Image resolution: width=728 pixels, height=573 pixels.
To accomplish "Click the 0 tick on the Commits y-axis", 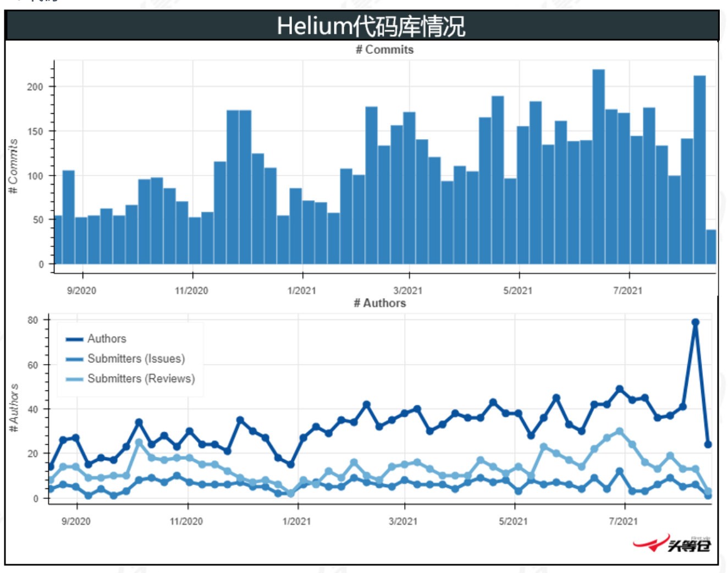I will coord(41,265).
